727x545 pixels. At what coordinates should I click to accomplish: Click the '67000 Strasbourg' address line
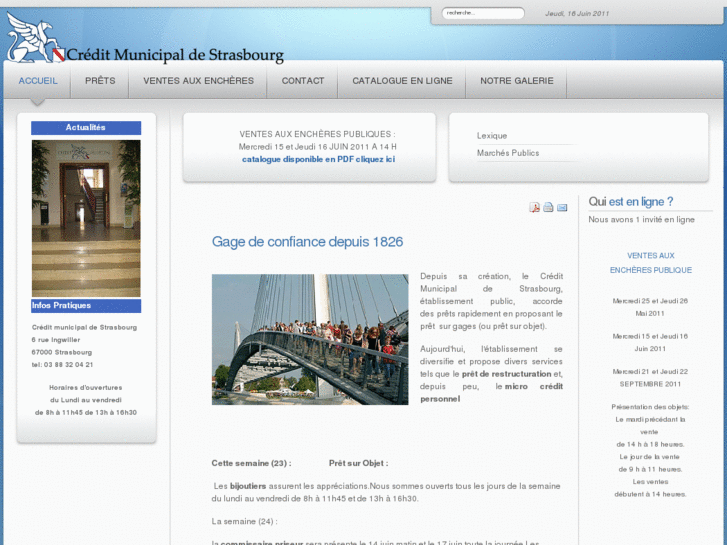coord(62,352)
